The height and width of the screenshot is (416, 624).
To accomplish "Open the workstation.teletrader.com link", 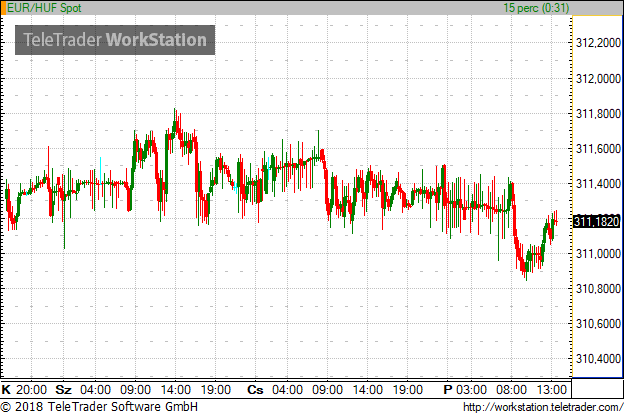I will (x=543, y=407).
